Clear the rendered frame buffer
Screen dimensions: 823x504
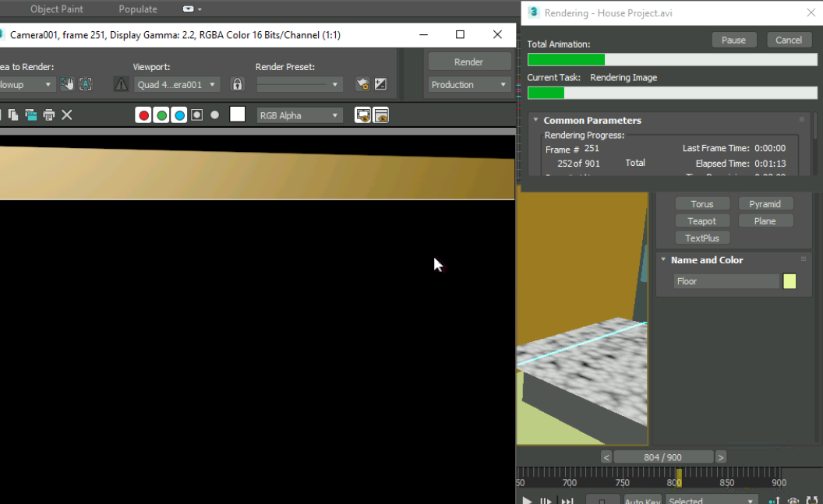click(x=66, y=115)
